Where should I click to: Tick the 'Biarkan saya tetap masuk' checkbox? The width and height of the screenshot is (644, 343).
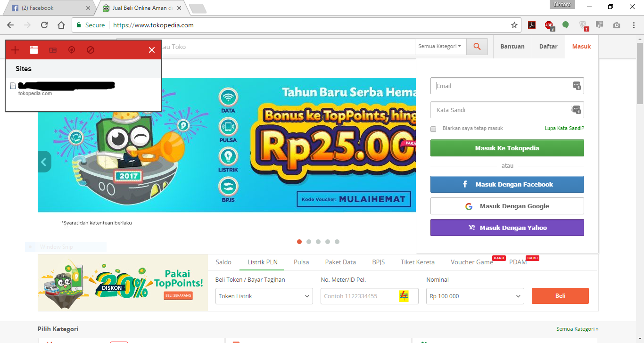tap(433, 129)
